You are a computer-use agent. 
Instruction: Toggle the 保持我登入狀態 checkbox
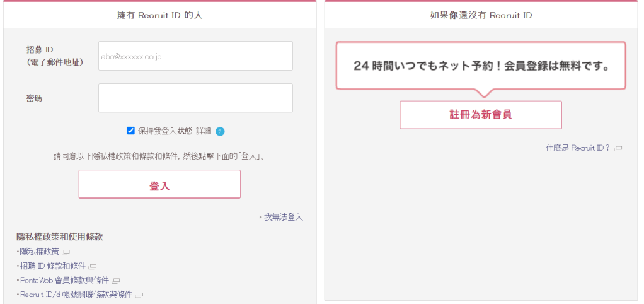tap(131, 131)
